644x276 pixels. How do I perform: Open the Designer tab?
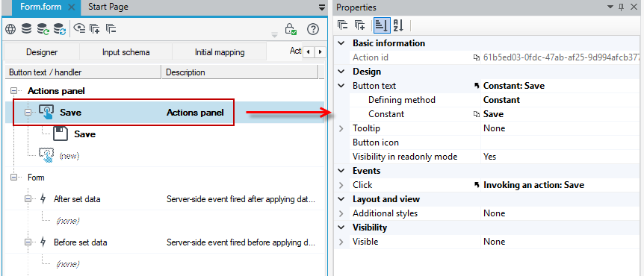pos(42,52)
